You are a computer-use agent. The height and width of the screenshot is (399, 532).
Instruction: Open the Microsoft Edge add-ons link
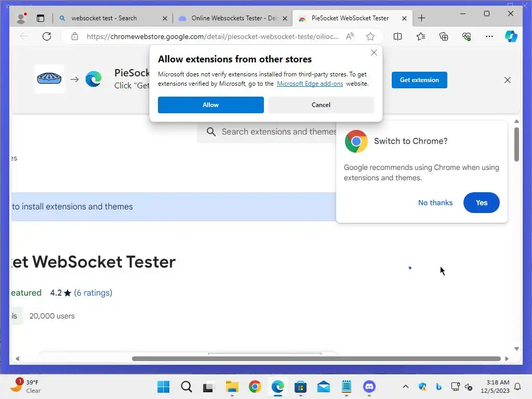tap(310, 84)
